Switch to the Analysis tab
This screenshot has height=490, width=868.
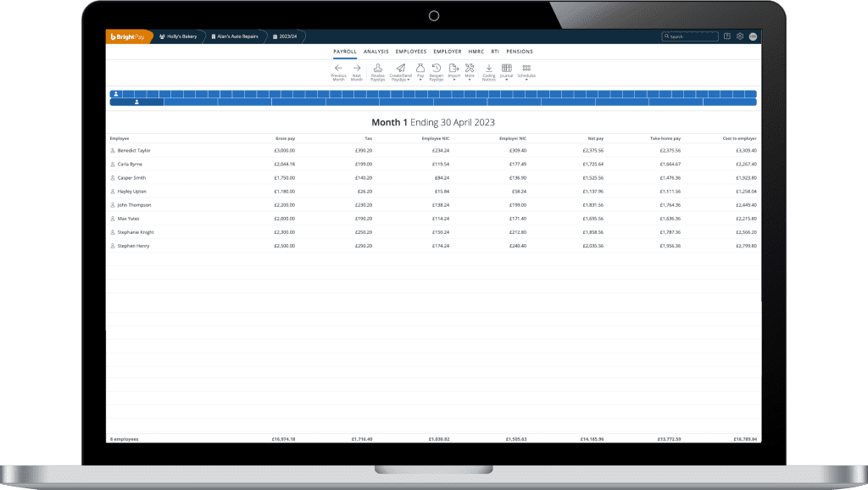[376, 52]
